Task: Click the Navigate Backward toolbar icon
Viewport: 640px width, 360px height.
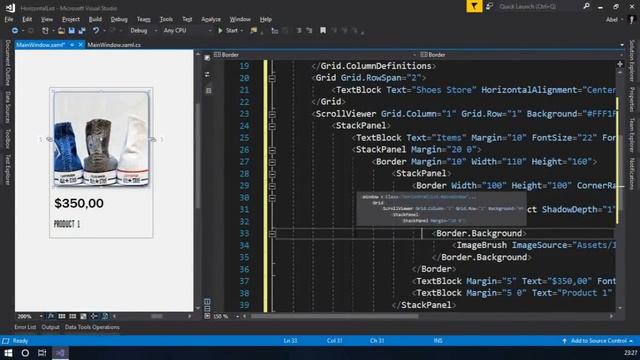Action: coord(15,31)
